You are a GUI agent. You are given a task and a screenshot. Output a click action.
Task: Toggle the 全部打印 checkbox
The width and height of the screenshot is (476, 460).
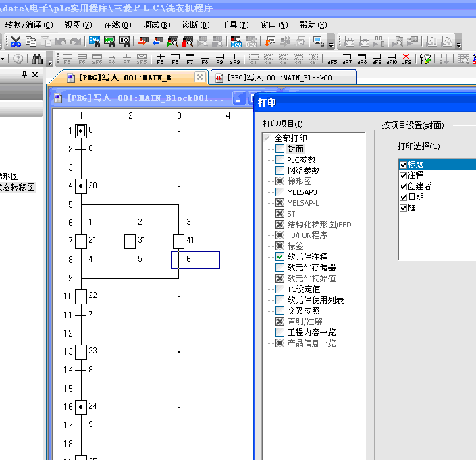coord(267,138)
